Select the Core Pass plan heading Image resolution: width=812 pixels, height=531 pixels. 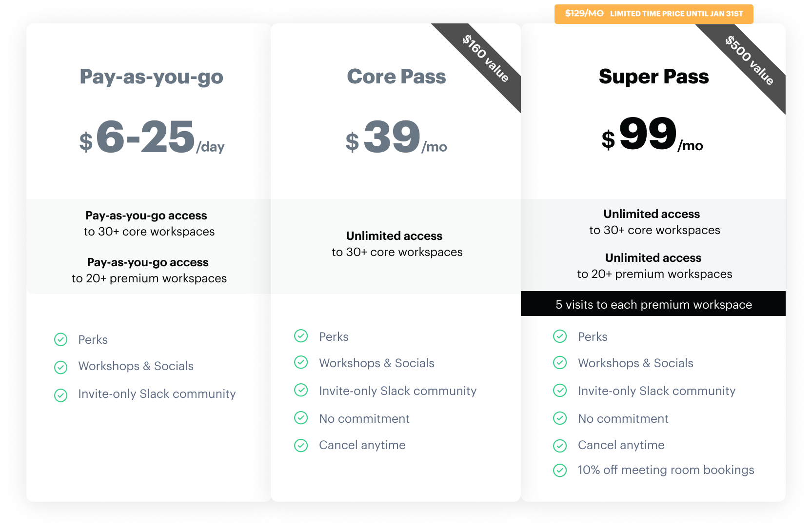[x=396, y=77]
